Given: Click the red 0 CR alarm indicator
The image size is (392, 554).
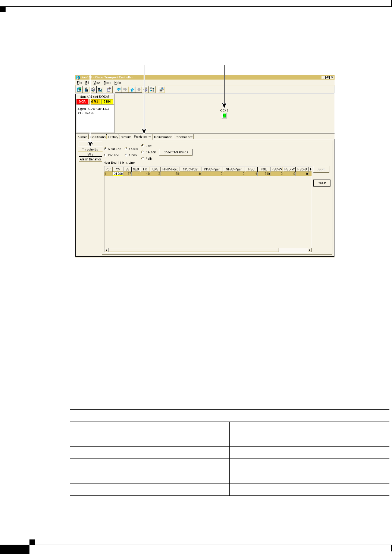Looking at the screenshot, I should (x=82, y=101).
